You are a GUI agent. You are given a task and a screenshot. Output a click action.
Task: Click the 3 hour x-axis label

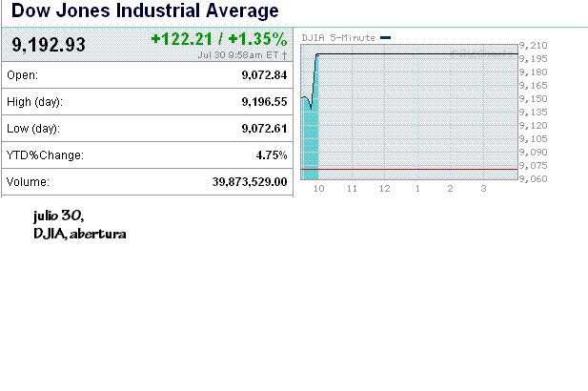click(x=483, y=189)
